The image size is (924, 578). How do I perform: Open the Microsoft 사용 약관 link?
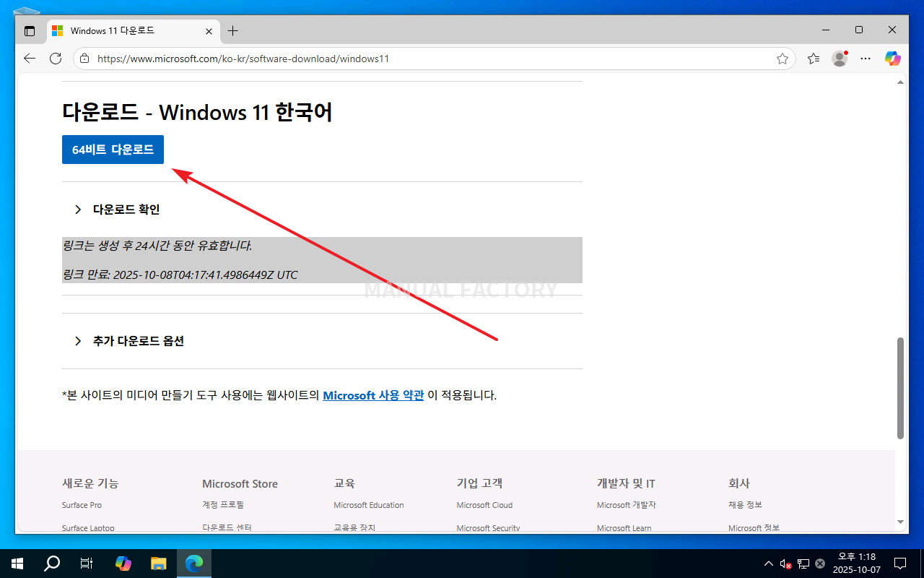coord(373,395)
